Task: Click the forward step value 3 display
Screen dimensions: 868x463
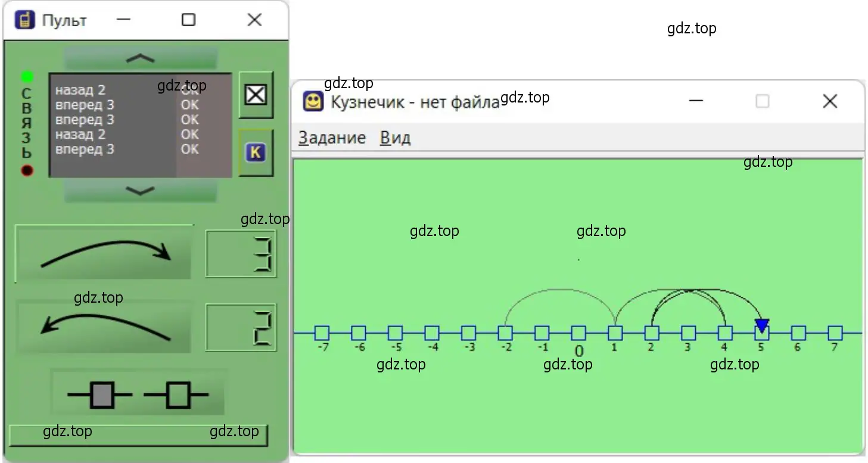Action: click(x=241, y=254)
